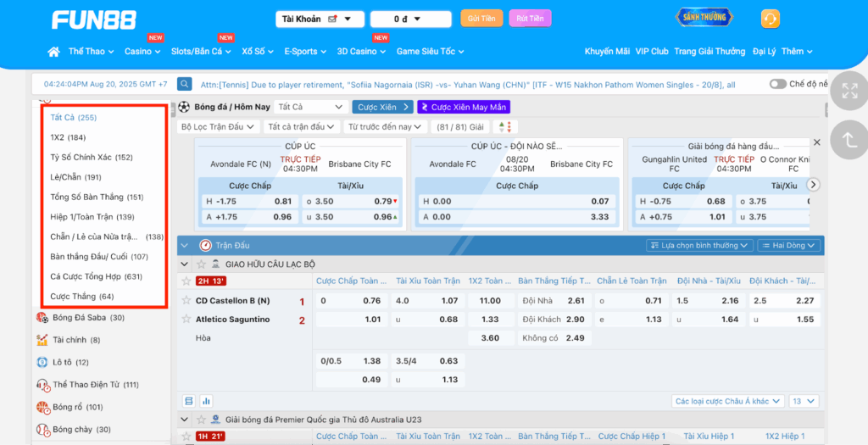The height and width of the screenshot is (445, 868).
Task: Open the Thêm more menu
Action: [x=797, y=52]
